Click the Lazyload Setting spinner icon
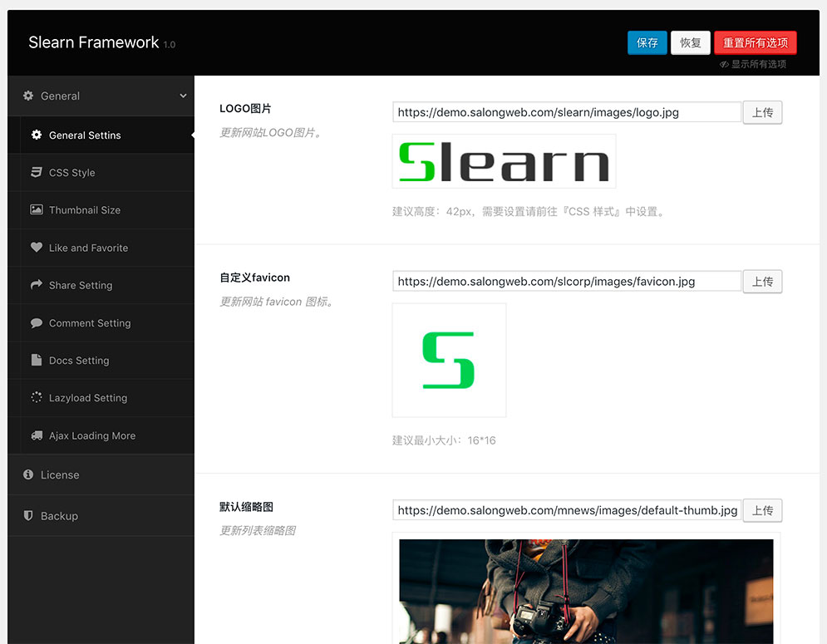827x644 pixels. [37, 397]
